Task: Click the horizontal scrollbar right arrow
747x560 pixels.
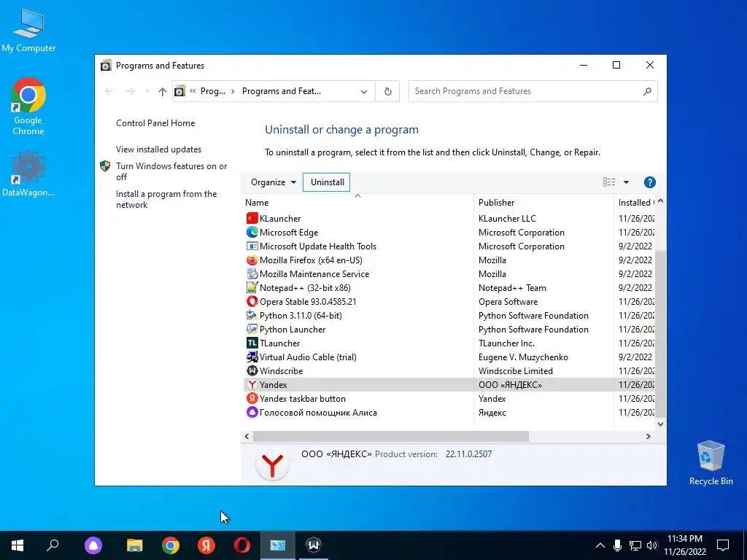Action: pos(648,436)
